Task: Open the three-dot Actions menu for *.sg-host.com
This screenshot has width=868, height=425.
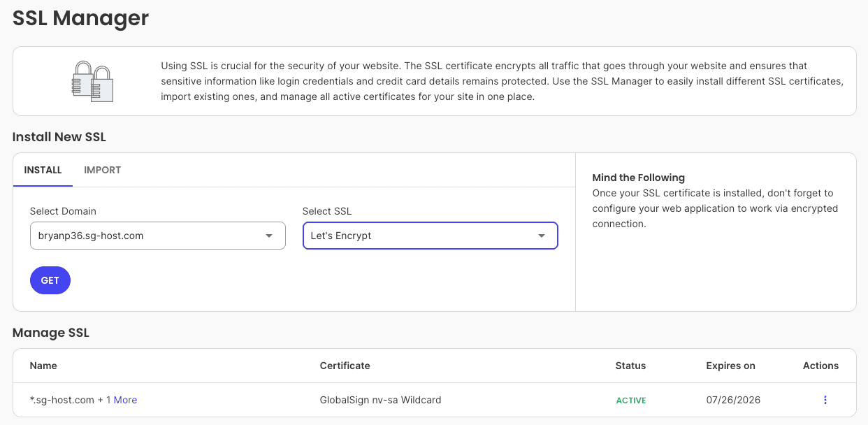Action: (825, 400)
